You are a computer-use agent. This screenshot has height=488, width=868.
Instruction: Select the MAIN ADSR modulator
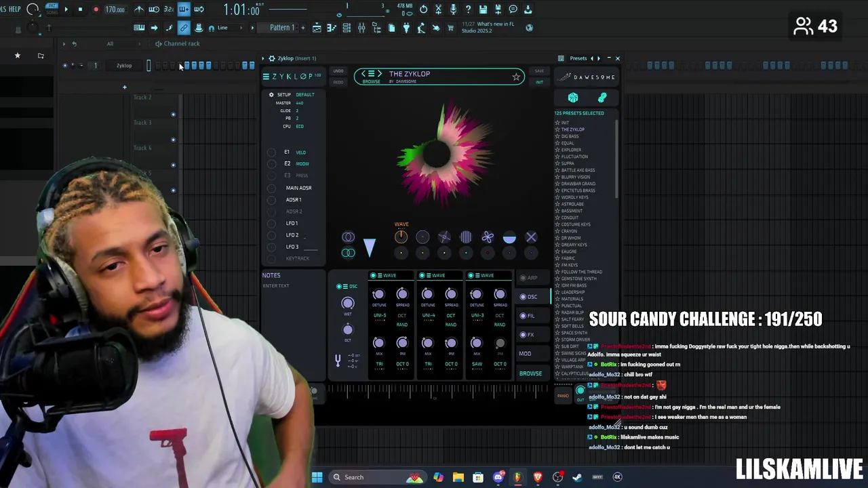[298, 188]
